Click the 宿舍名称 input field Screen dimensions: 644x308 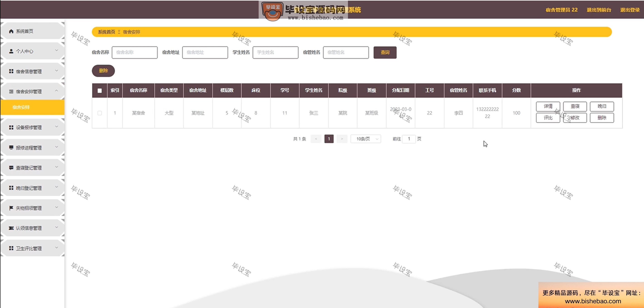[134, 52]
